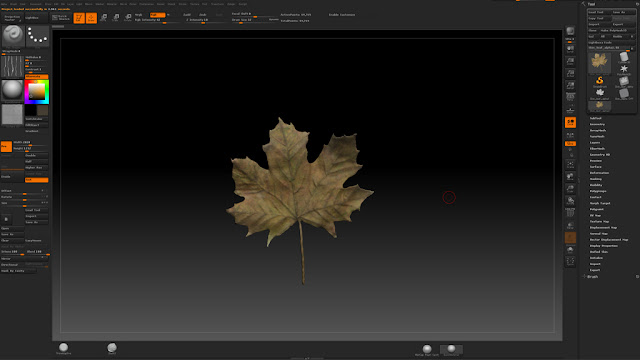
Task: Click the BPR render icon on right shelf
Action: click(570, 31)
